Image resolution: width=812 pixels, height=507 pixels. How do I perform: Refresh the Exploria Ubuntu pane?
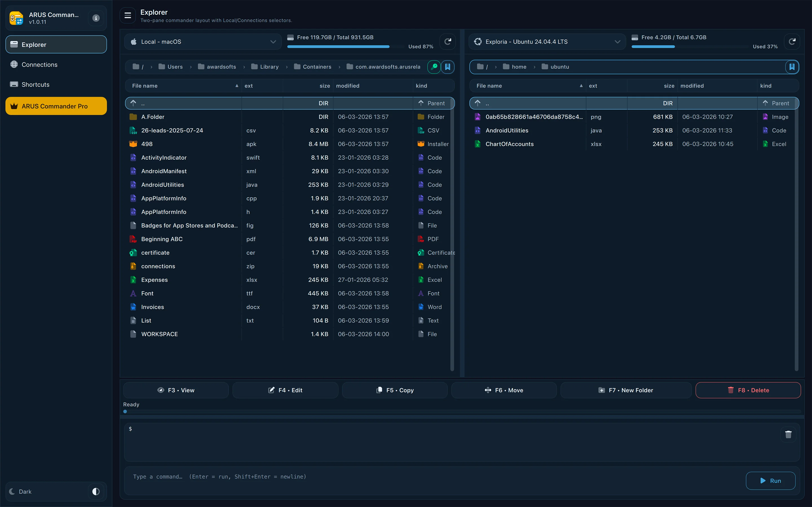click(x=792, y=42)
